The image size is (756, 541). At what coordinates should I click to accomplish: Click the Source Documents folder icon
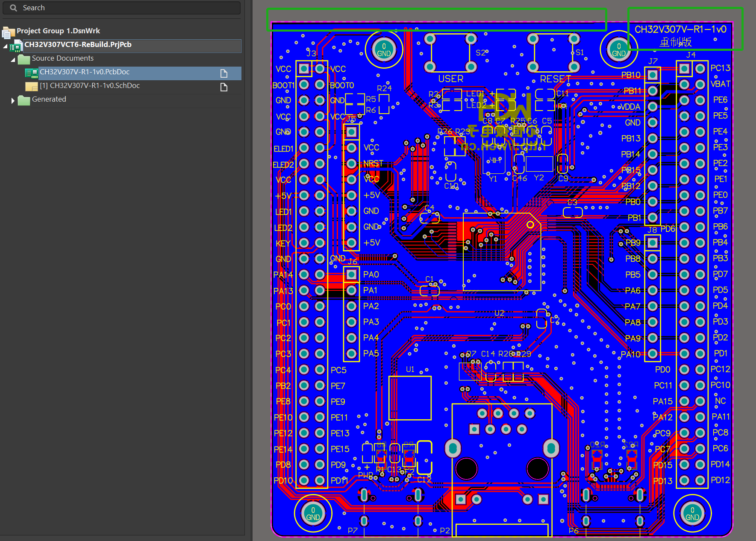pyautogui.click(x=24, y=59)
